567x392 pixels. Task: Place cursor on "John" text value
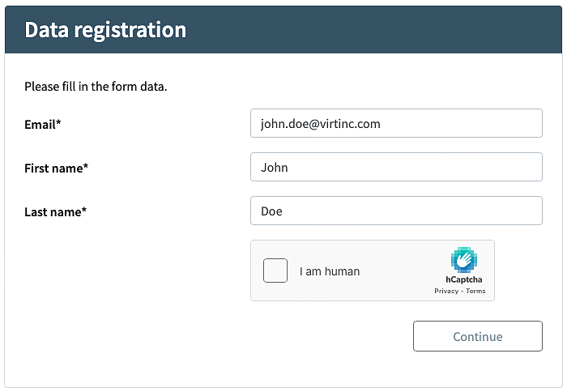[275, 168]
